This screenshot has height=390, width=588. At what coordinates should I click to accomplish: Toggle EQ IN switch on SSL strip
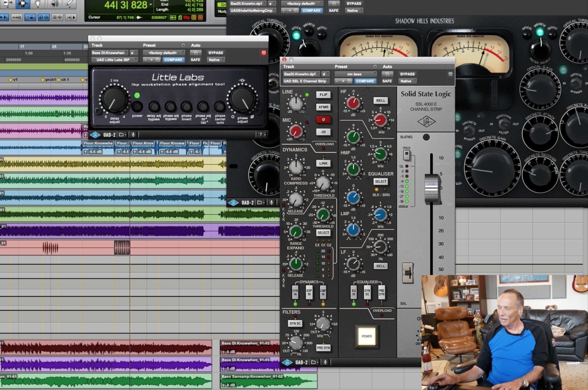tap(354, 292)
